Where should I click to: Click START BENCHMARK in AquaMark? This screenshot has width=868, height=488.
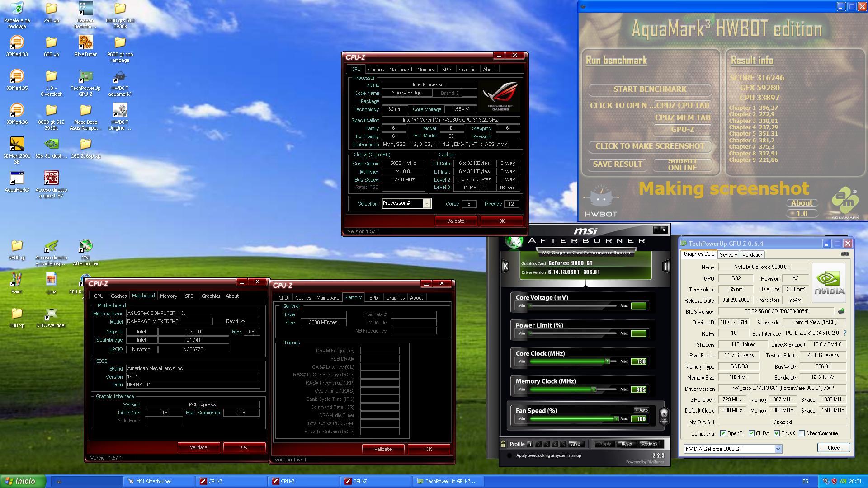(x=650, y=89)
